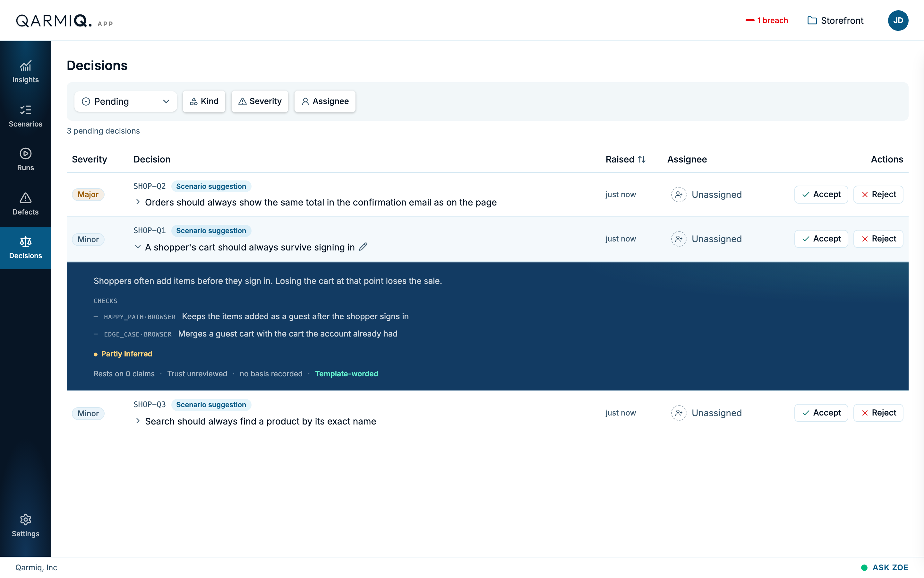Click the Major severity badge
The image size is (924, 578).
[x=88, y=195]
